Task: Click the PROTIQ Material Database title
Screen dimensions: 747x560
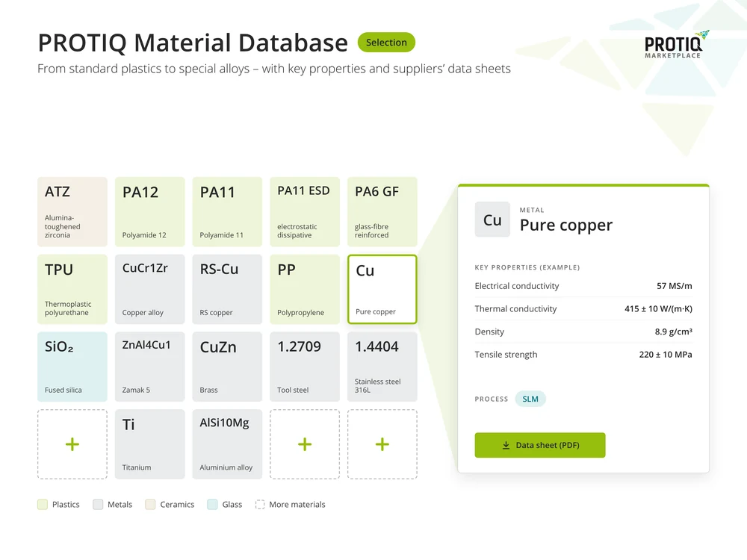Action: pyautogui.click(x=193, y=43)
